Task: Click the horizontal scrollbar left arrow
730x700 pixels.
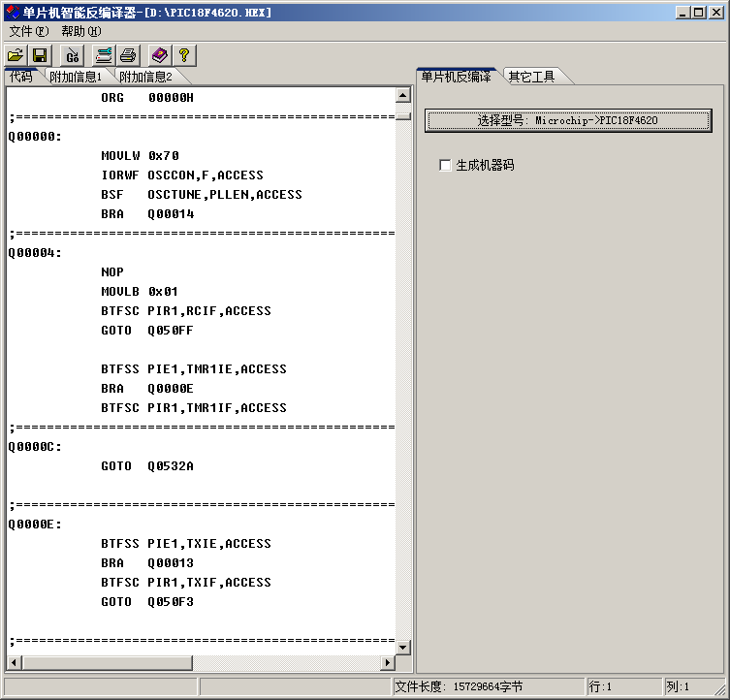Action: (x=14, y=663)
